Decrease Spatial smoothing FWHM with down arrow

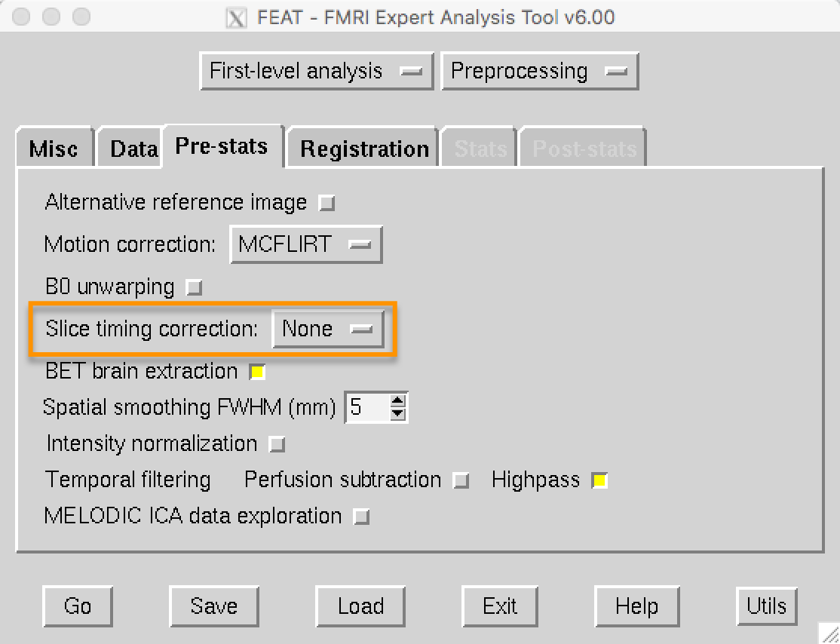397,413
